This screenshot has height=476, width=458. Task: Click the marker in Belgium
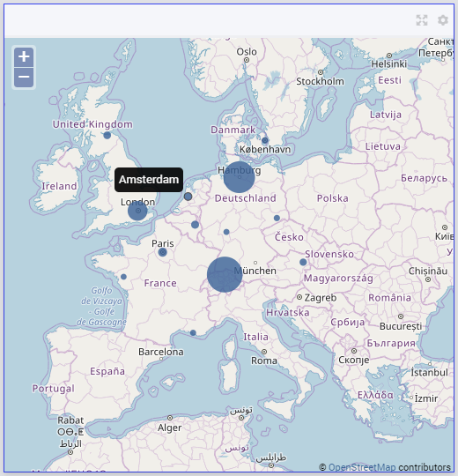(195, 225)
